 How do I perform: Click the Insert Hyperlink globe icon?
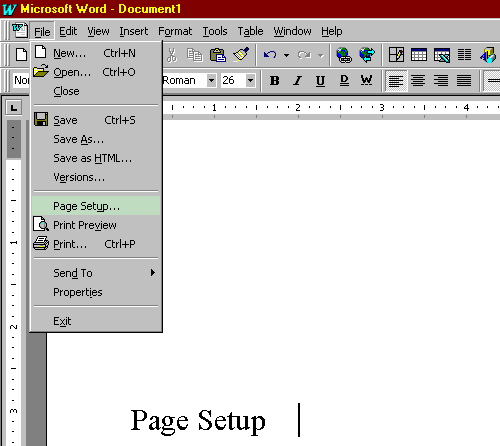coord(344,55)
